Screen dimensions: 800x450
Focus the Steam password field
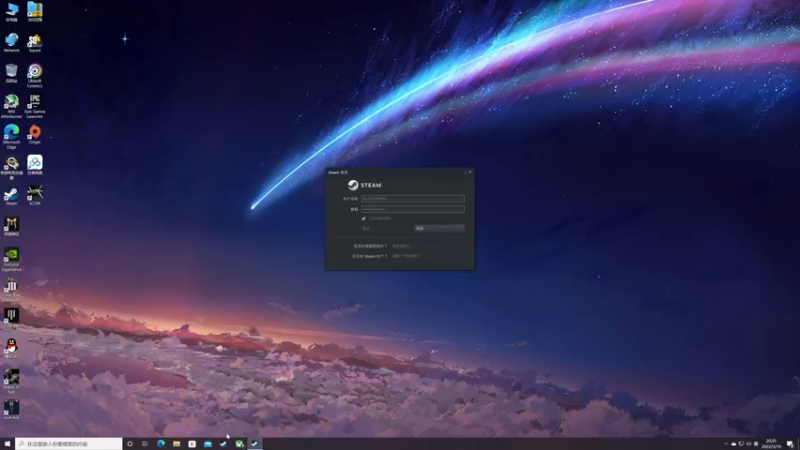413,209
